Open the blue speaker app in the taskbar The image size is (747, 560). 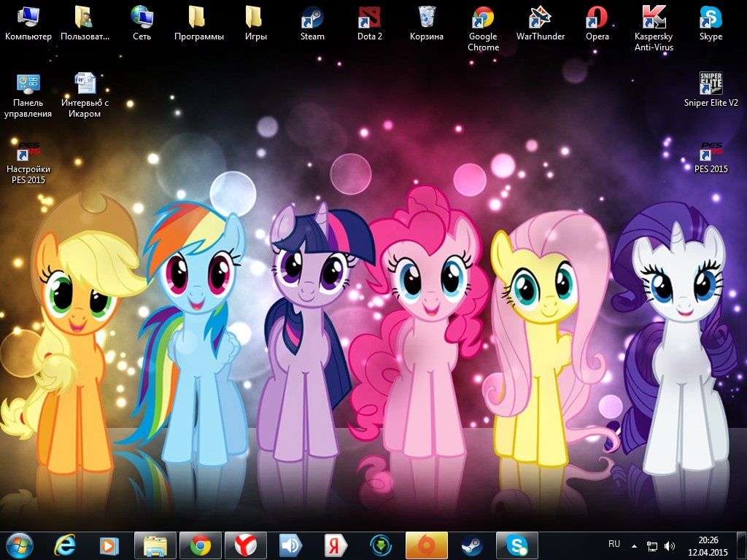coord(290,545)
